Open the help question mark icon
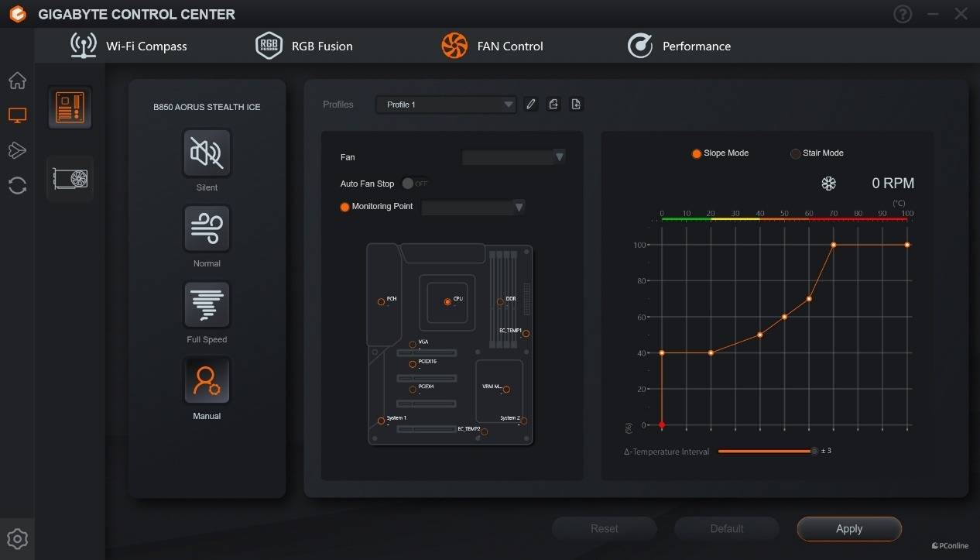980x560 pixels. click(x=903, y=14)
